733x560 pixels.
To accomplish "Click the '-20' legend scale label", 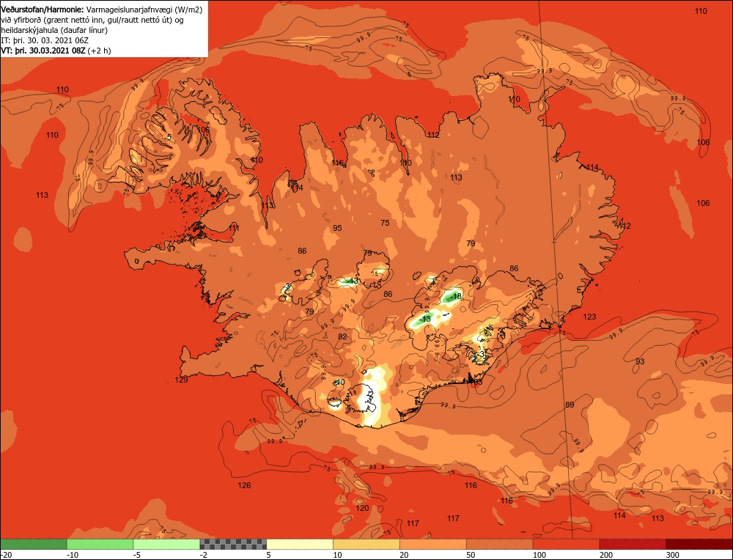I will (x=5, y=555).
